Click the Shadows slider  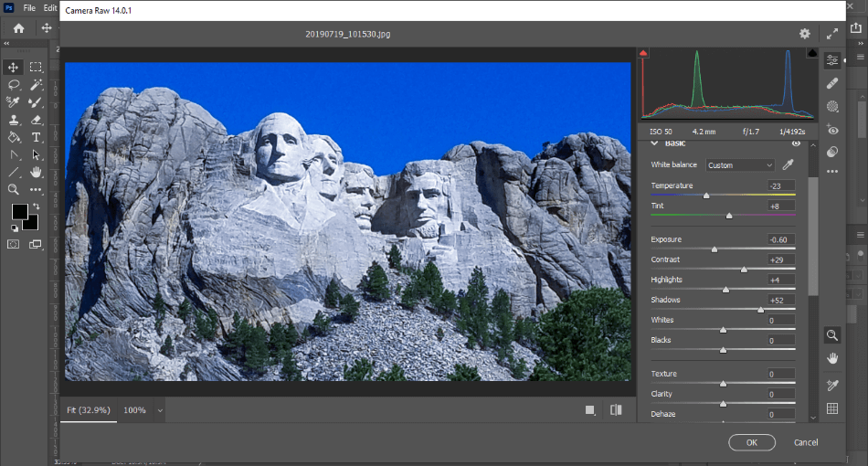723,310
